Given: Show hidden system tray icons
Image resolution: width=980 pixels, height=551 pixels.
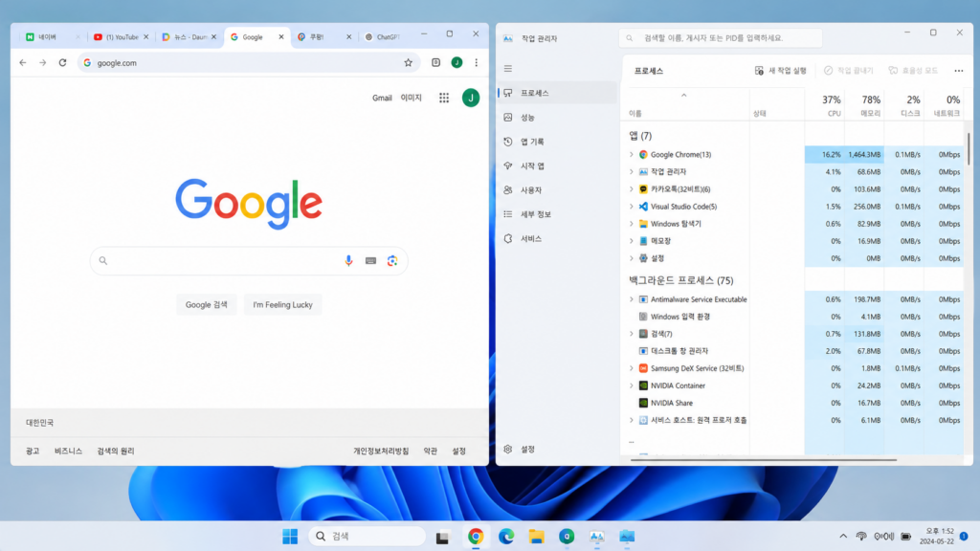Looking at the screenshot, I should (843, 536).
